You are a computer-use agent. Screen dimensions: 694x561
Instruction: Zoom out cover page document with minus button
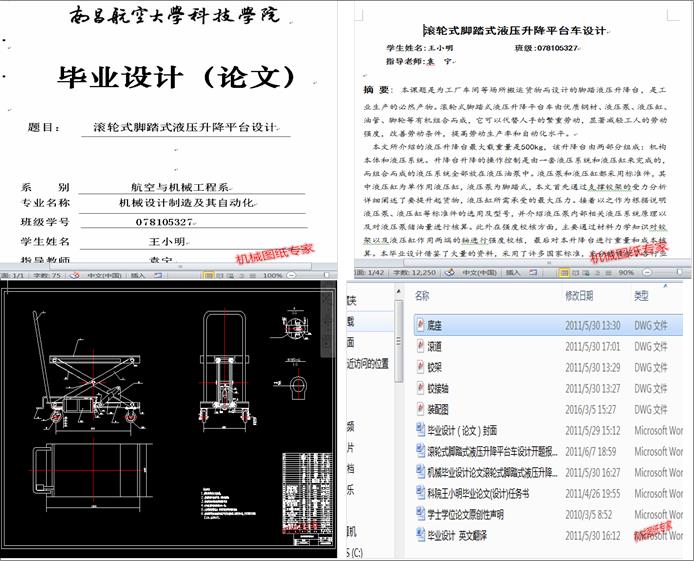292,275
